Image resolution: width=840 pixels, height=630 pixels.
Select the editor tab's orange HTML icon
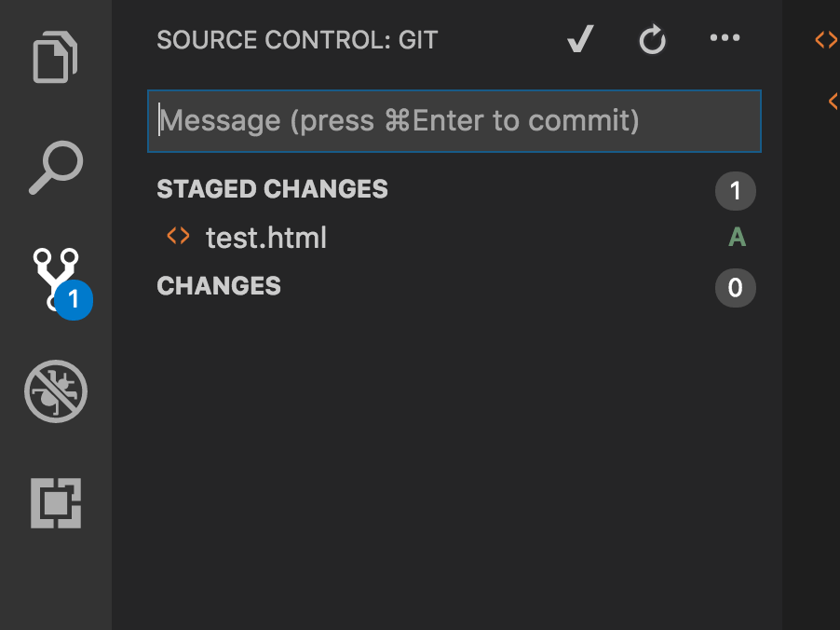(x=826, y=40)
